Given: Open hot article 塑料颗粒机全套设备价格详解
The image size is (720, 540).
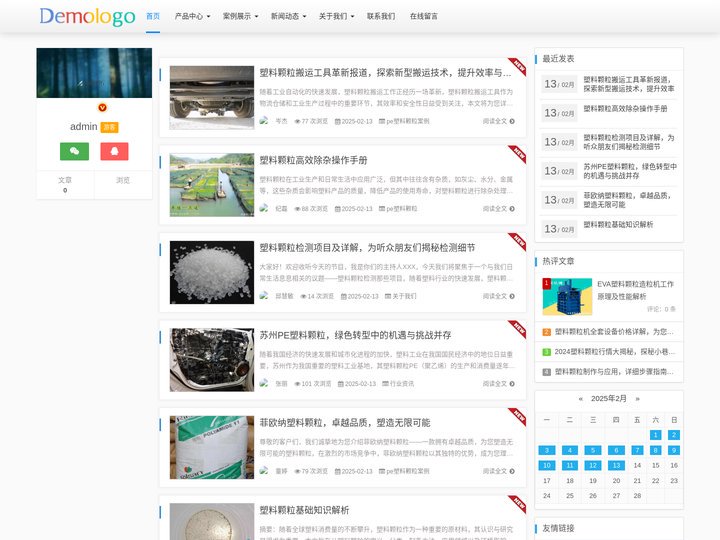Looking at the screenshot, I should tap(614, 332).
